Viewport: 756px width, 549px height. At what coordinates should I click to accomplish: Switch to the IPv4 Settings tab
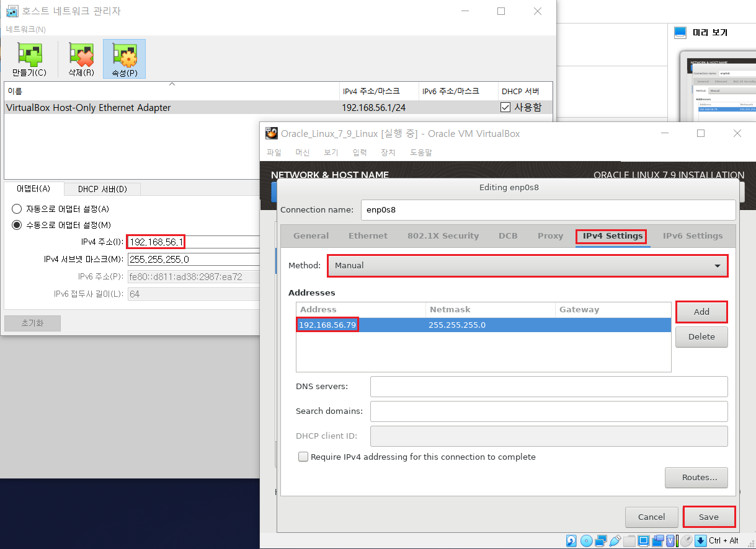(x=613, y=236)
